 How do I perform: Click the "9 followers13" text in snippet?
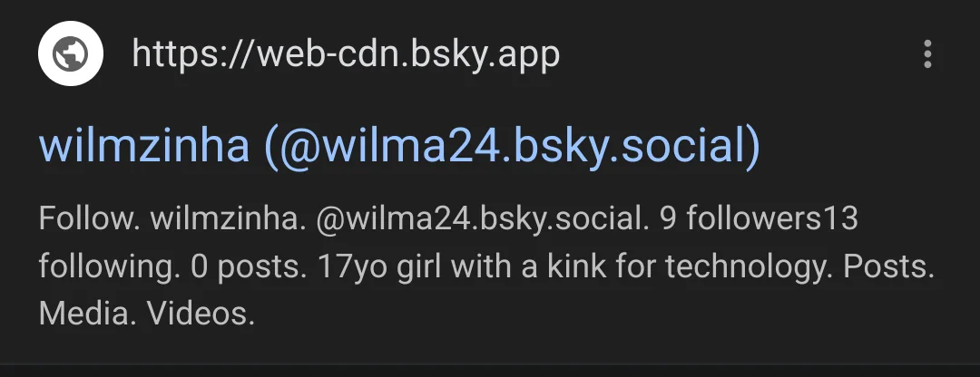click(x=759, y=219)
